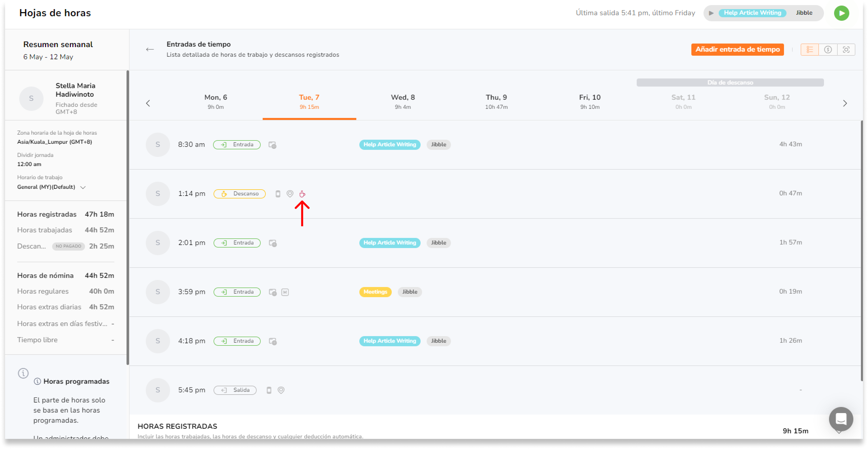Expand the General (MY)(Default) work schedule dropdown
The height and width of the screenshot is (449, 868).
click(x=83, y=187)
